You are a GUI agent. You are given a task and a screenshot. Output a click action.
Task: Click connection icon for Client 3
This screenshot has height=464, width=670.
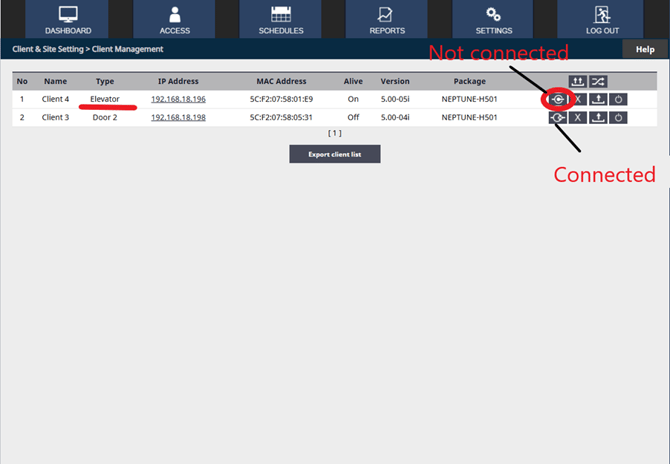coord(558,117)
